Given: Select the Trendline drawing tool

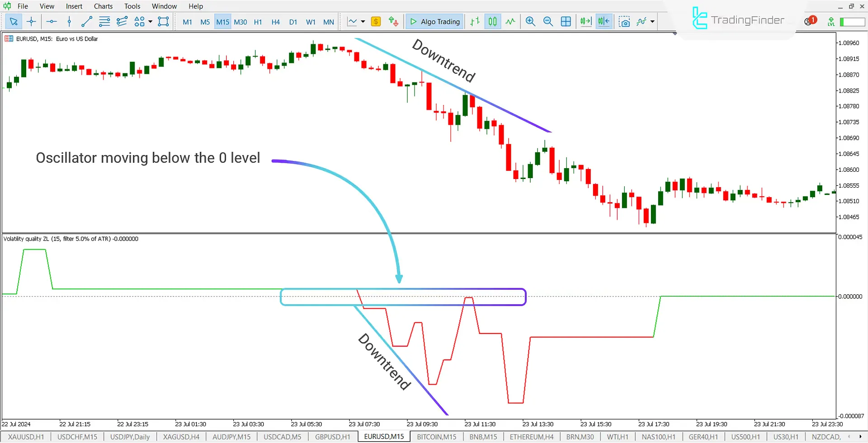Looking at the screenshot, I should [x=87, y=21].
